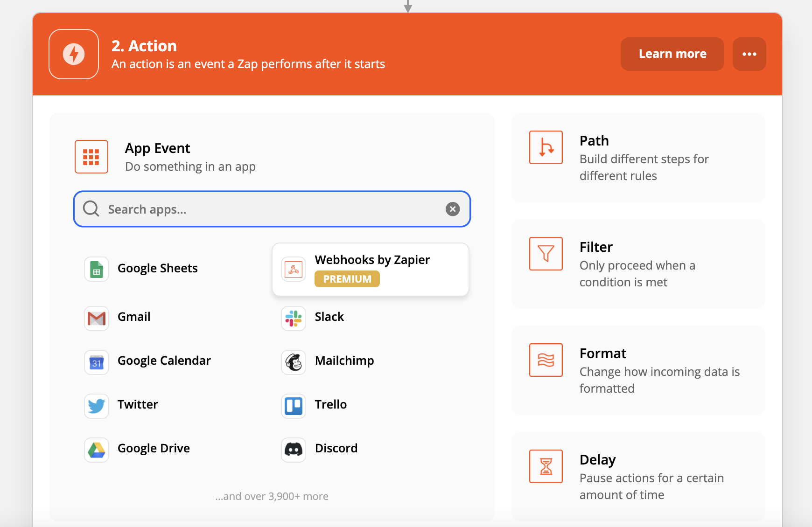Select the Google Sheets label
The image size is (812, 527).
point(158,269)
